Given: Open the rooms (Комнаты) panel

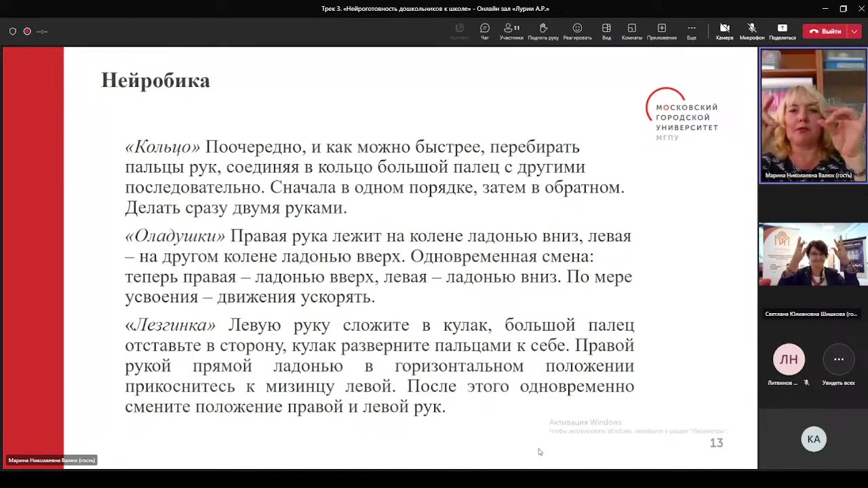Looking at the screenshot, I should tap(631, 30).
